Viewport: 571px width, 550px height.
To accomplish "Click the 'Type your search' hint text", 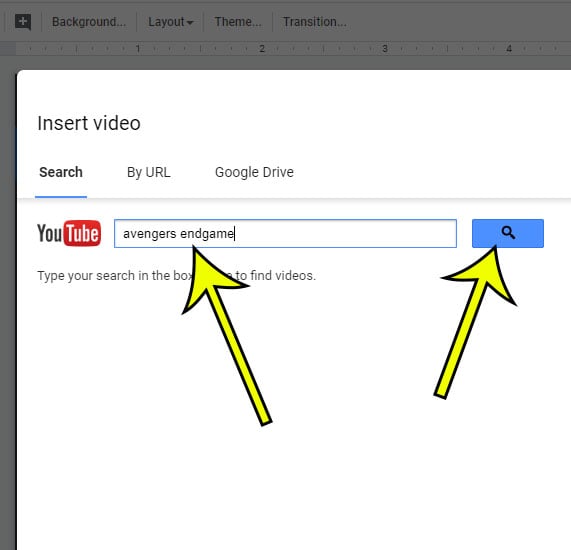I will (176, 276).
